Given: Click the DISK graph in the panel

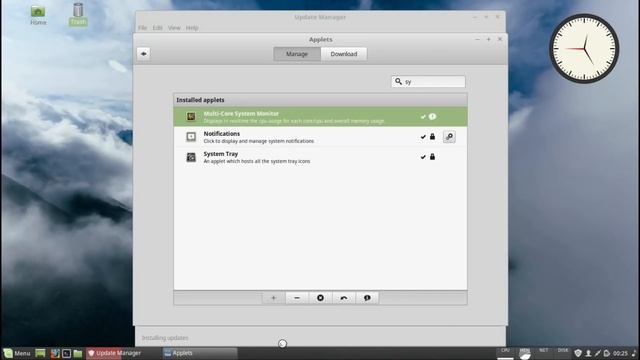Looking at the screenshot, I should click(563, 353).
